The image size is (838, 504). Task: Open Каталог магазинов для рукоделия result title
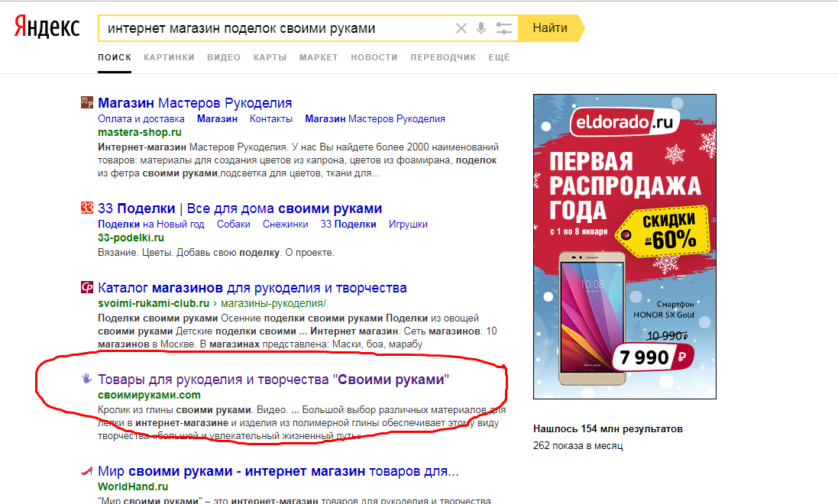(x=252, y=288)
